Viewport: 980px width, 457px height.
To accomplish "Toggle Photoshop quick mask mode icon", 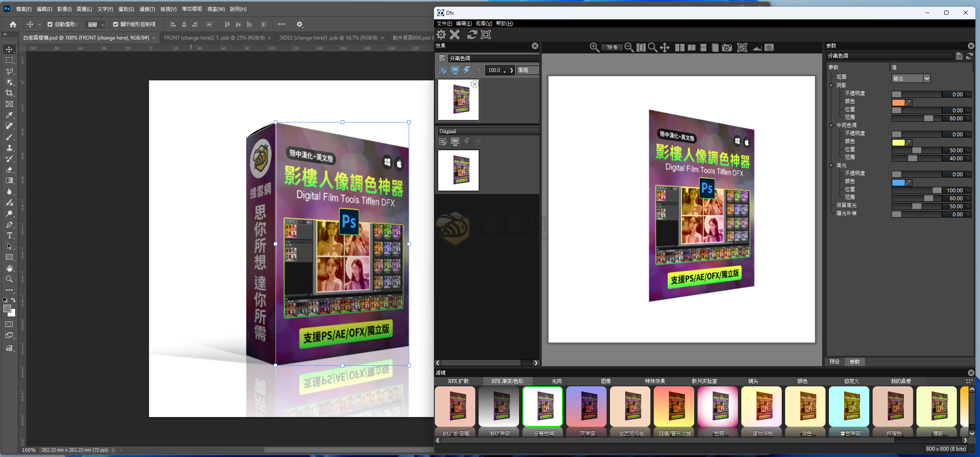I will click(9, 324).
